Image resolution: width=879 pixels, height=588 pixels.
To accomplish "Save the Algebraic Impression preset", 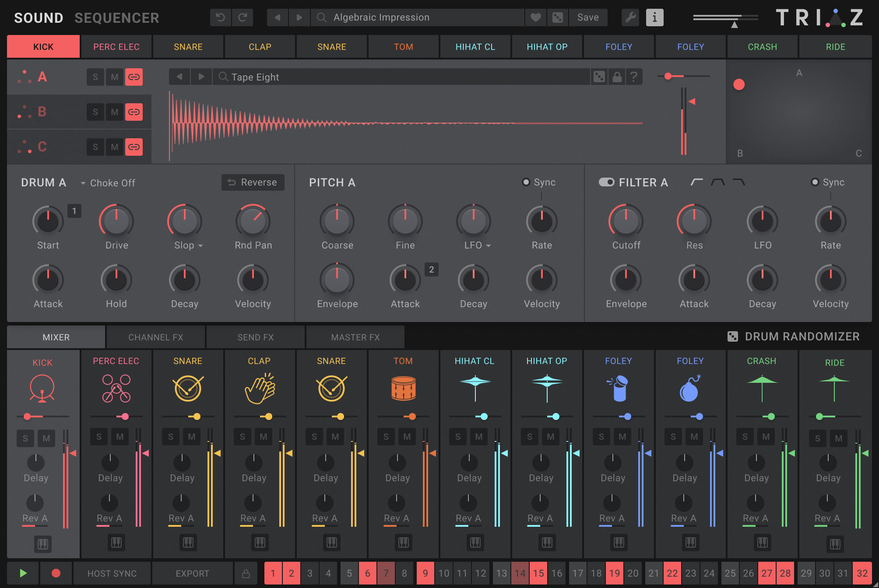I will (x=588, y=17).
